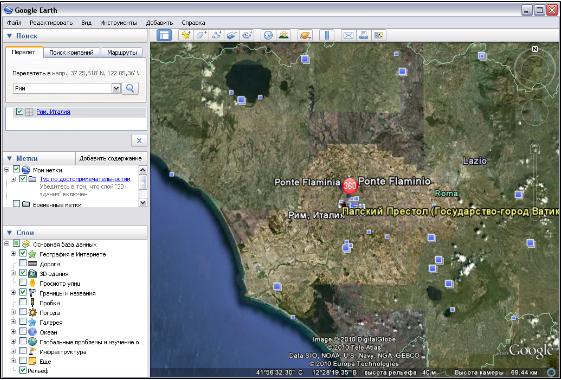This screenshot has width=561, height=380.
Task: Open the Вид menu
Action: pos(86,23)
